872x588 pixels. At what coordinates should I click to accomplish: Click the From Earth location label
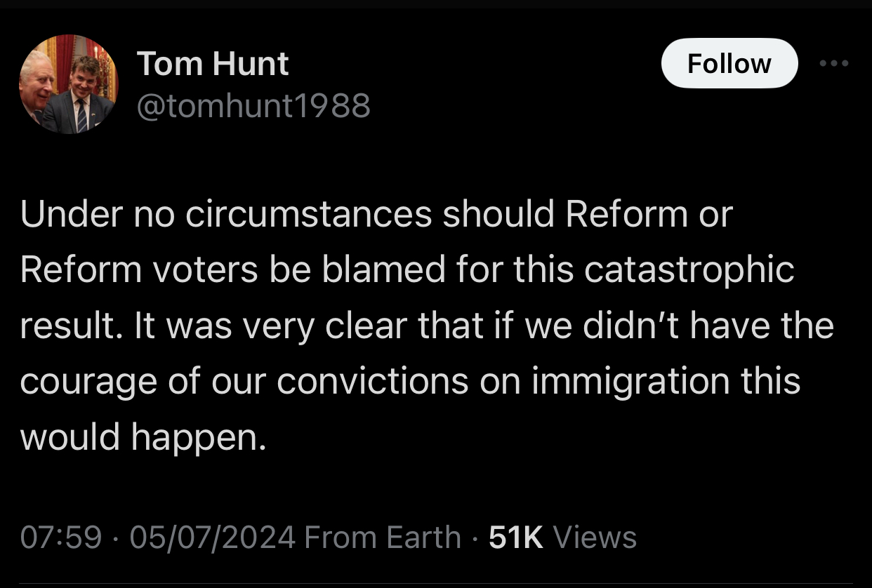(x=383, y=537)
